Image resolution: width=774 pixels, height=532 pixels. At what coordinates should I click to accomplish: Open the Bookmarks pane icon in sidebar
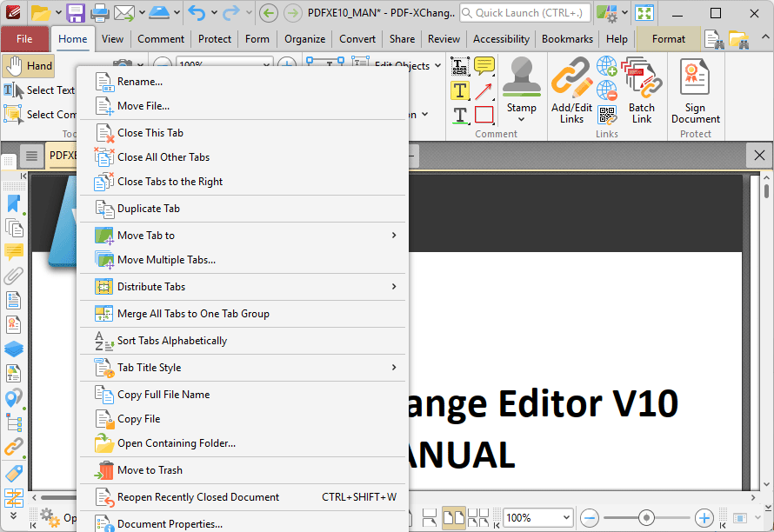pos(14,203)
